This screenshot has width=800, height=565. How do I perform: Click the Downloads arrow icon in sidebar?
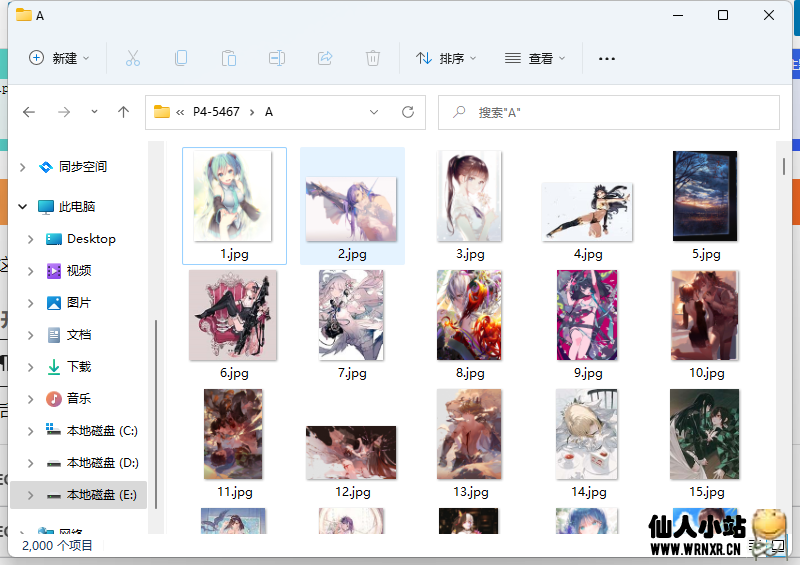point(54,367)
